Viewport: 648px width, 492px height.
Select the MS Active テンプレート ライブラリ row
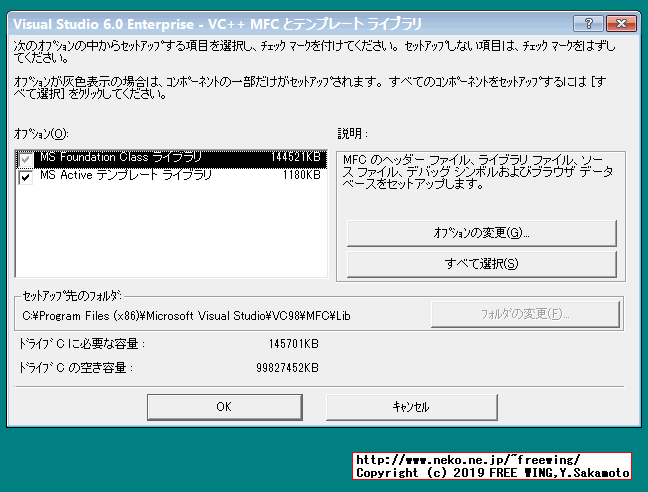[x=171, y=176]
